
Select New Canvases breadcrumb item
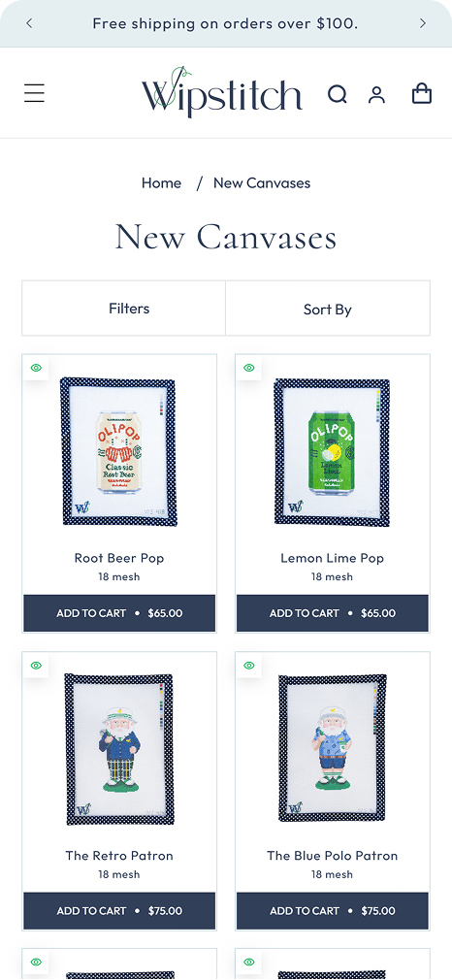262,183
